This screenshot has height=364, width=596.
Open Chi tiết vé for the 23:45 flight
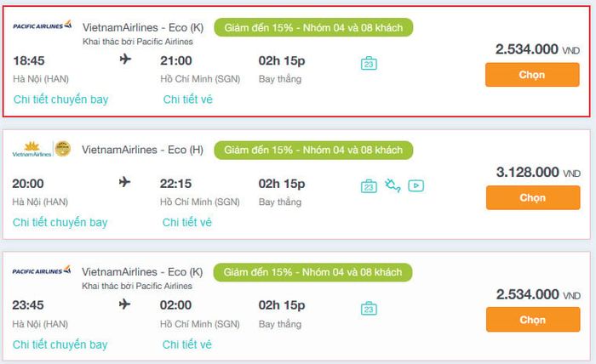(187, 344)
